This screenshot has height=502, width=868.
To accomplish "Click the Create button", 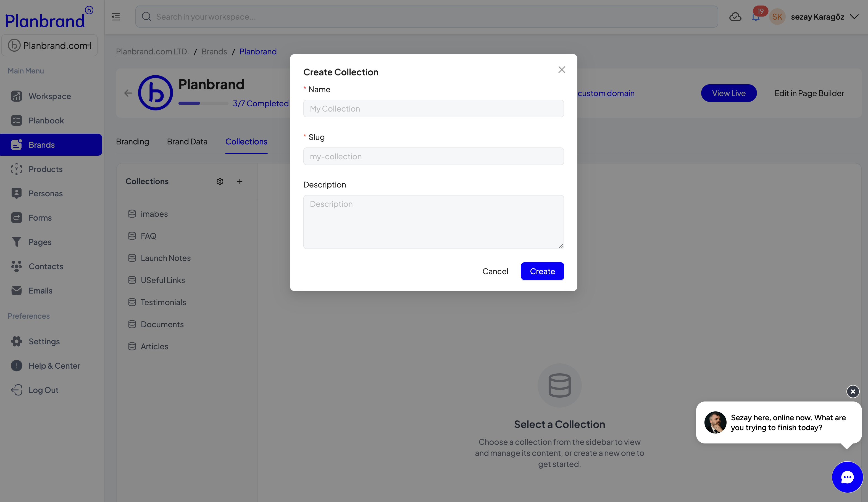I will (x=542, y=271).
